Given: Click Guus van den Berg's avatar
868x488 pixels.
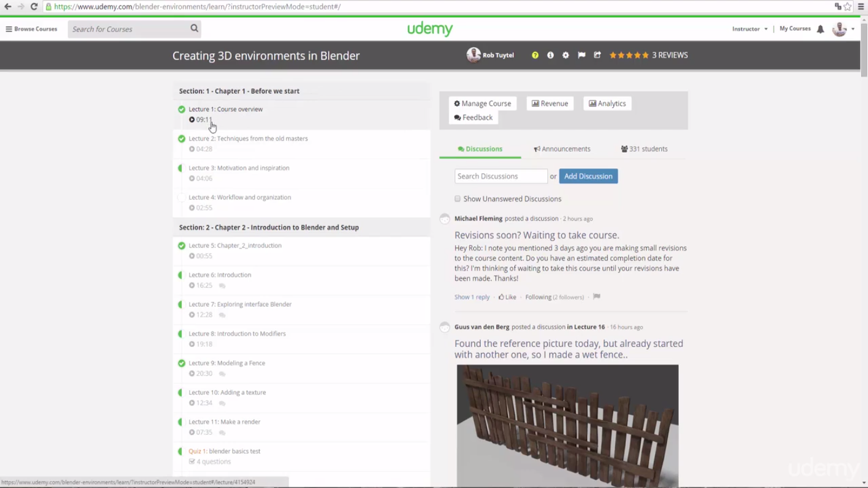Looking at the screenshot, I should [x=444, y=327].
